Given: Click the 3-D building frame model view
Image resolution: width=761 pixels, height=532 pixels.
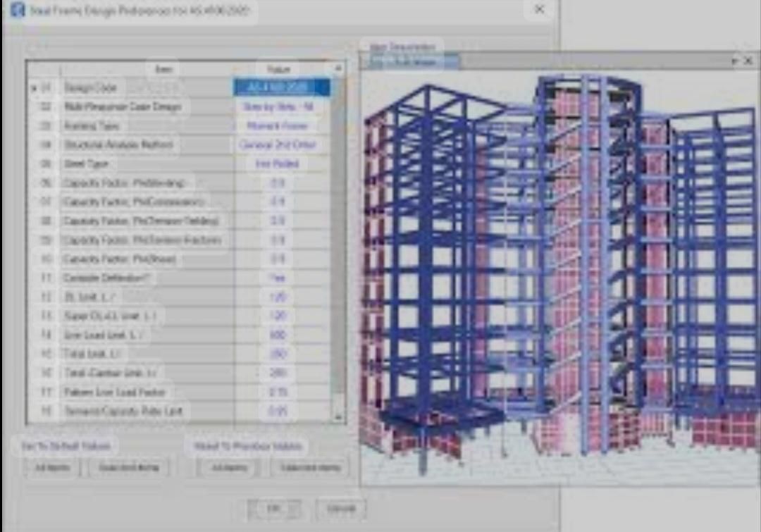Looking at the screenshot, I should point(561,277).
